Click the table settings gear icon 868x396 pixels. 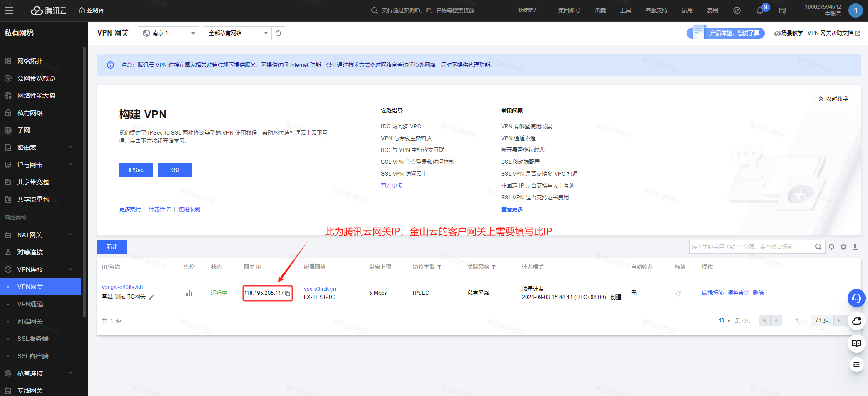tap(843, 247)
